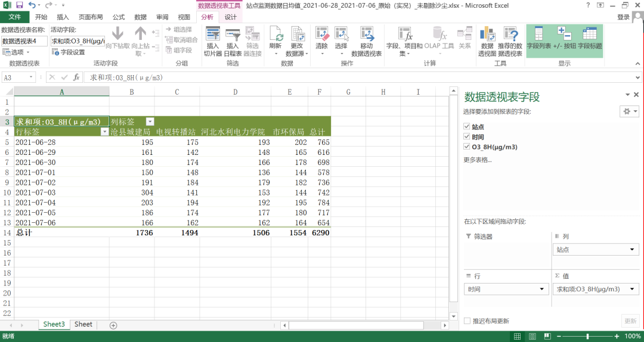The height and width of the screenshot is (342, 644).
Task: Click the vertical scrollbar down arrow
Action: click(x=453, y=316)
